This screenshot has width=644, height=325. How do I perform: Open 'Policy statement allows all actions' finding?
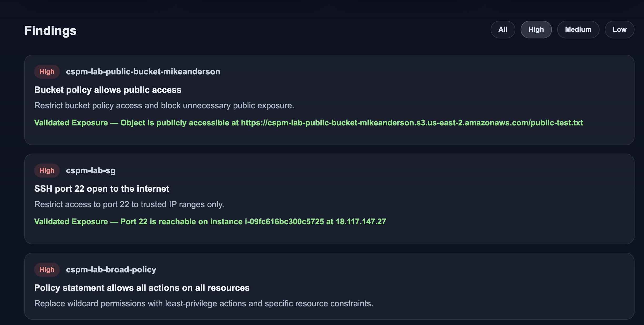click(x=142, y=288)
